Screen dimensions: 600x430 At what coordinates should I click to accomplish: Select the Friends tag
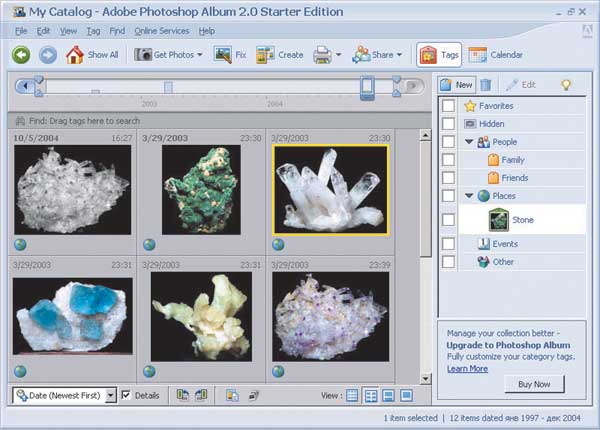[508, 178]
